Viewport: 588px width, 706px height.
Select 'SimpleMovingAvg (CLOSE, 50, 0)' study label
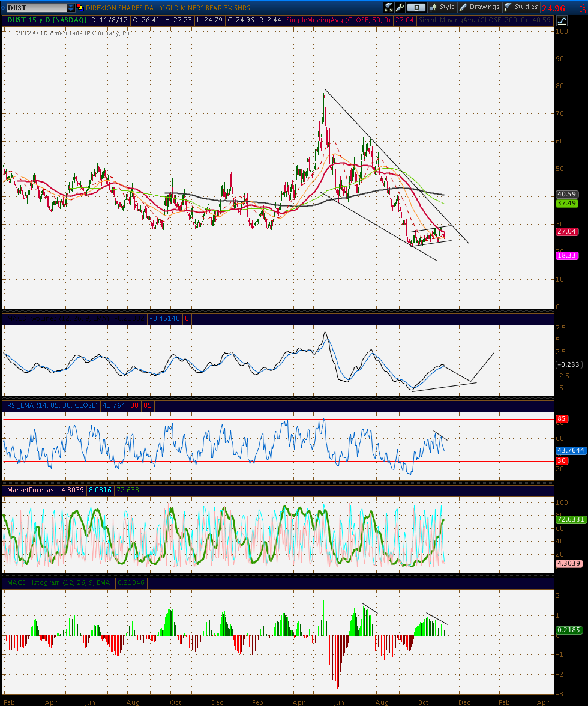pyautogui.click(x=339, y=20)
